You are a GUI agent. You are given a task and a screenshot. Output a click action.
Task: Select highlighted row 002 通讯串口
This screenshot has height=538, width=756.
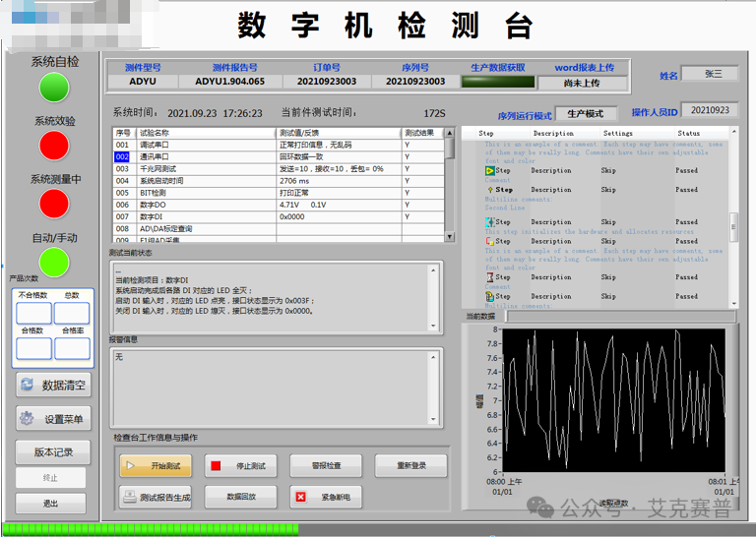pyautogui.click(x=279, y=156)
